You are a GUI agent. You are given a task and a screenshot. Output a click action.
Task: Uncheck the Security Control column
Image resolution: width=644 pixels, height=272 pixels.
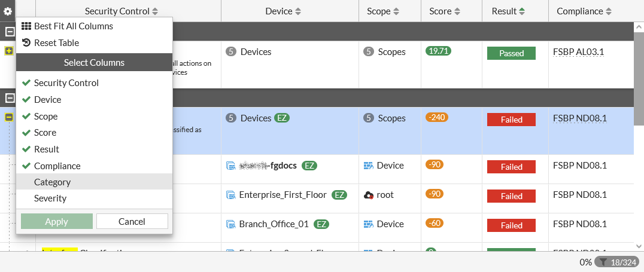pyautogui.click(x=66, y=83)
